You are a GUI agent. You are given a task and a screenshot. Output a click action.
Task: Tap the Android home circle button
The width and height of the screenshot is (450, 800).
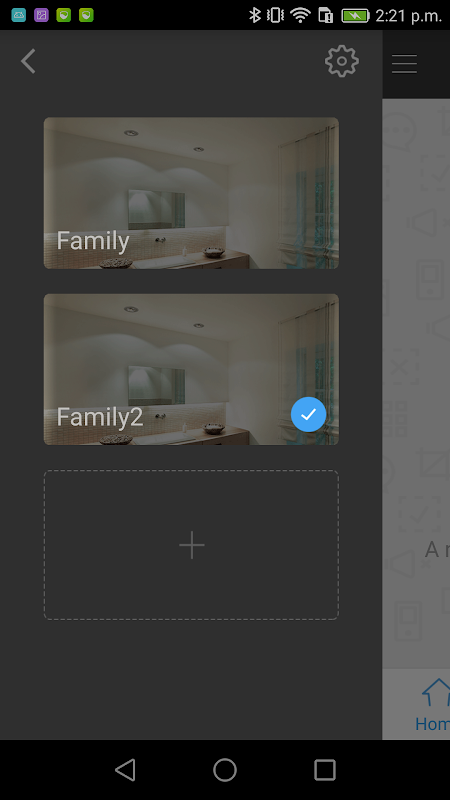pos(225,769)
